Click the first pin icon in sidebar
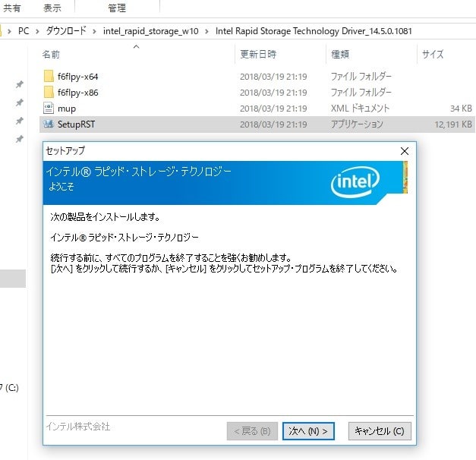The height and width of the screenshot is (460, 476). [20, 84]
